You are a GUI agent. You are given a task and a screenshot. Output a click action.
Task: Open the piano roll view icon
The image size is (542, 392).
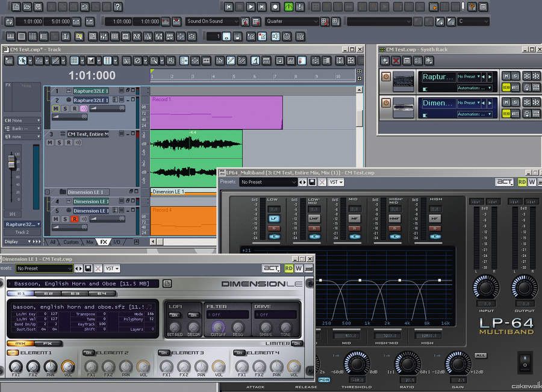[x=10, y=36]
